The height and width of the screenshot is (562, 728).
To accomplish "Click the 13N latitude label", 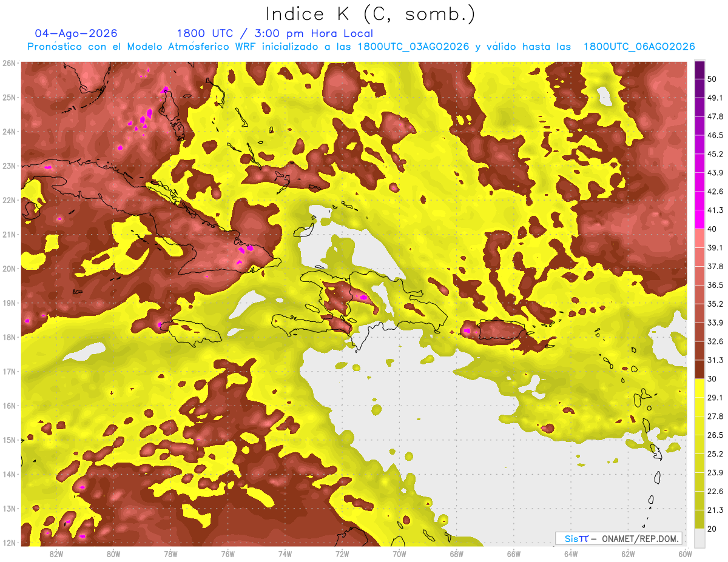I will pyautogui.click(x=9, y=508).
